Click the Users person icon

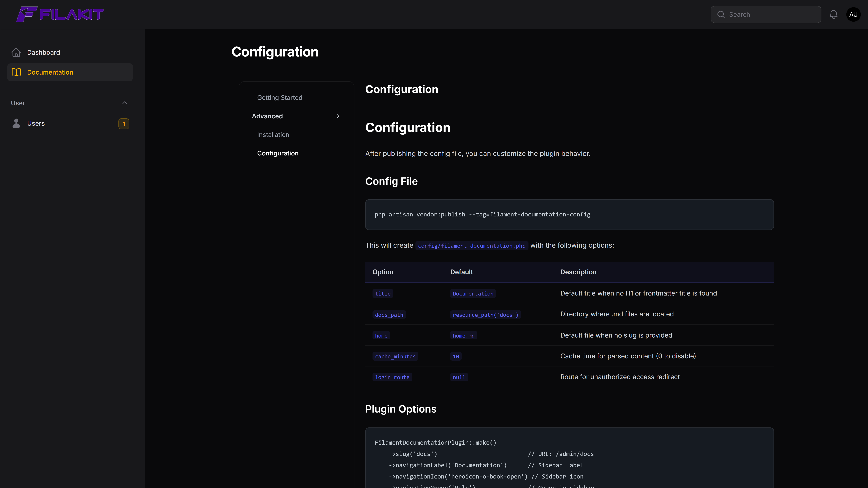point(16,123)
